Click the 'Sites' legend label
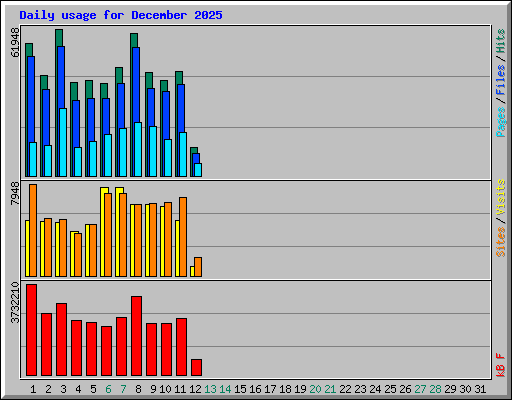Image resolution: width=512 pixels, height=400 pixels. pyautogui.click(x=500, y=242)
